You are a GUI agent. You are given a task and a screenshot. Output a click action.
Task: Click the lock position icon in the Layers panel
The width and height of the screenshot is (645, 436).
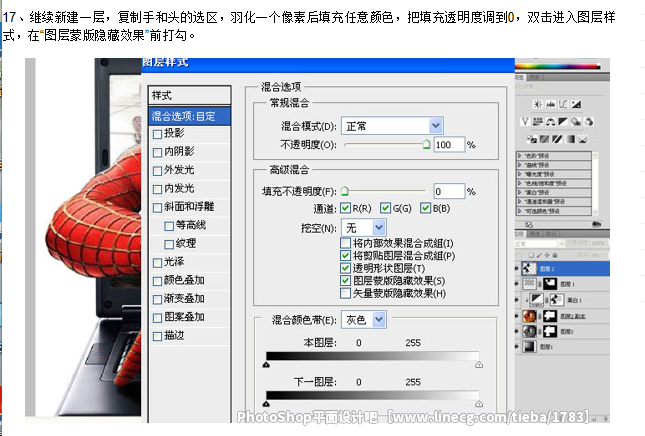(x=547, y=255)
